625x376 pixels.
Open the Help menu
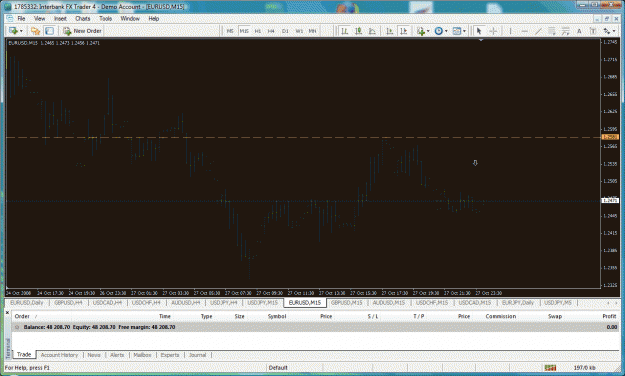coord(153,18)
